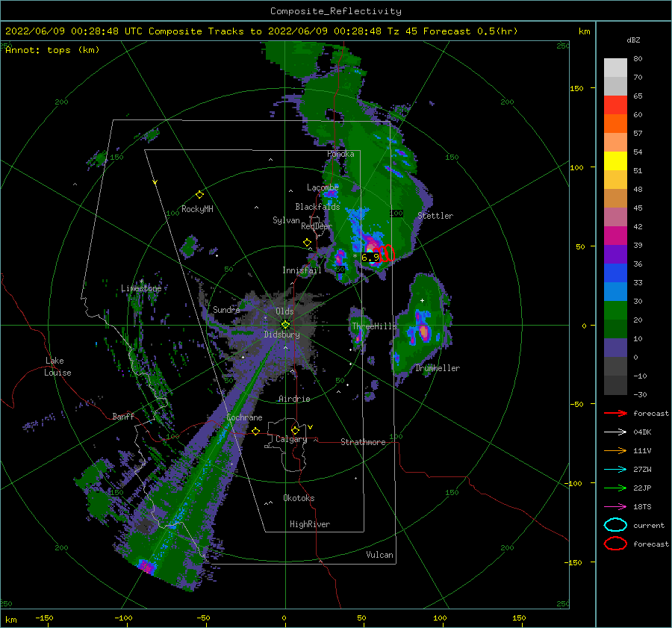Click the yellow diamond marker beside RockyMH

[199, 195]
